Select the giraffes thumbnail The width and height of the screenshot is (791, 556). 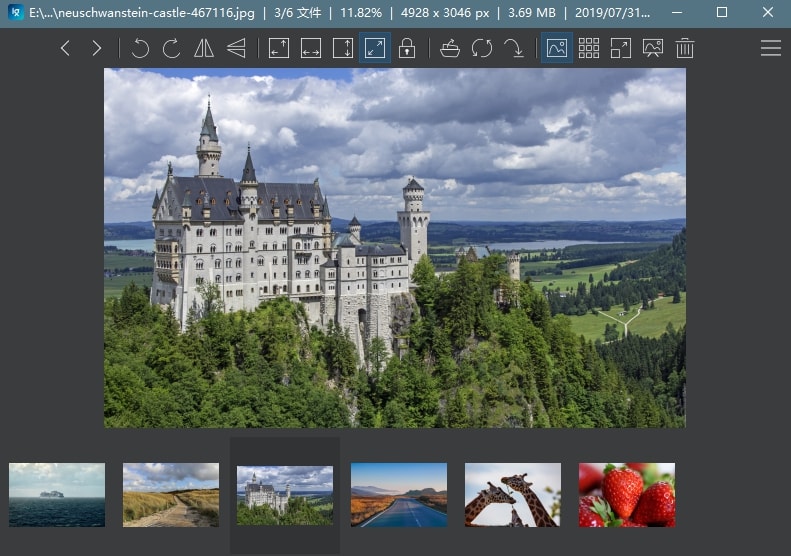pos(513,495)
